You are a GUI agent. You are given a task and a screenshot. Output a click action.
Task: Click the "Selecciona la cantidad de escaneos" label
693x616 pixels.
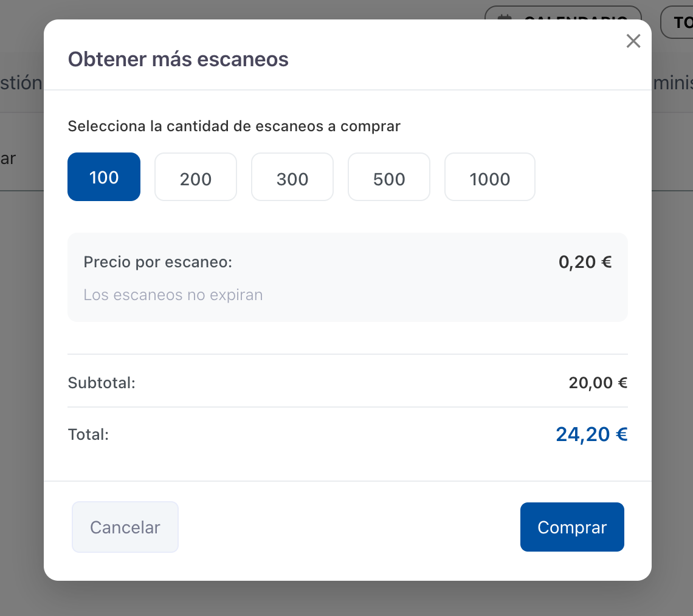click(x=234, y=126)
